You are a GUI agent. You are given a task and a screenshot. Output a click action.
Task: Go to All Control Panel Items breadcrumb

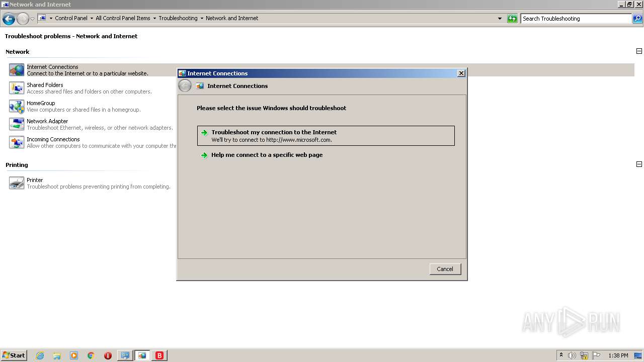click(x=123, y=18)
